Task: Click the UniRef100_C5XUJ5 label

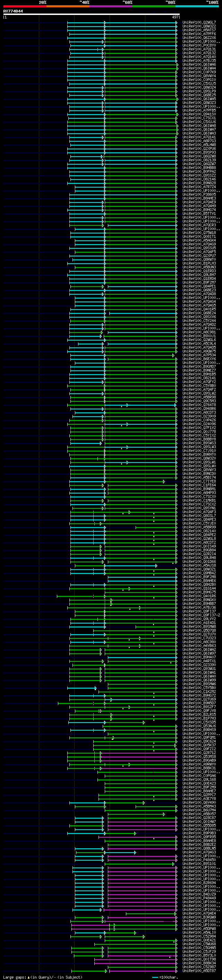Action: [199, 84]
